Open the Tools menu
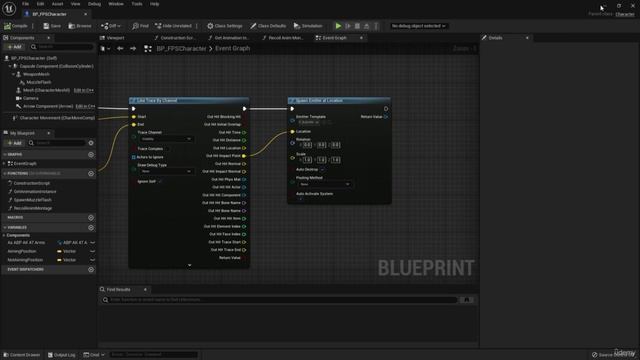Image resolution: width=640 pixels, height=360 pixels. 137,4
